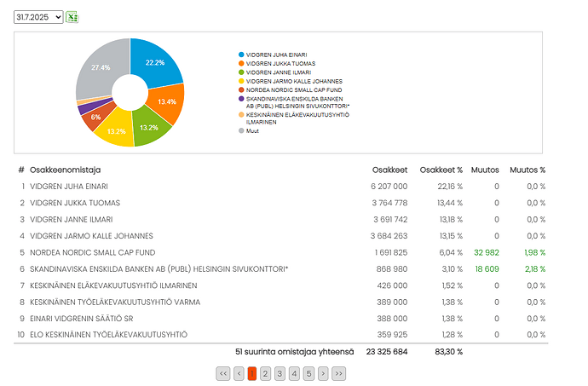Click green change value 18 609

point(487,269)
